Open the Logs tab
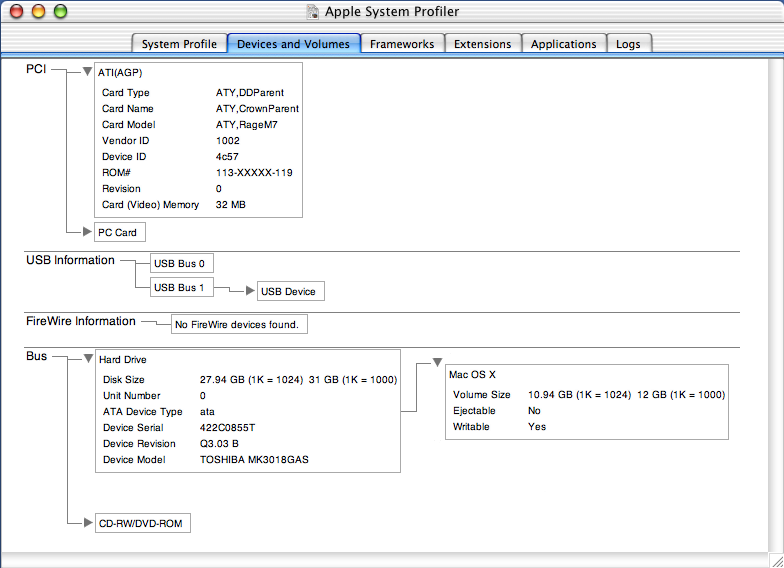 click(628, 44)
